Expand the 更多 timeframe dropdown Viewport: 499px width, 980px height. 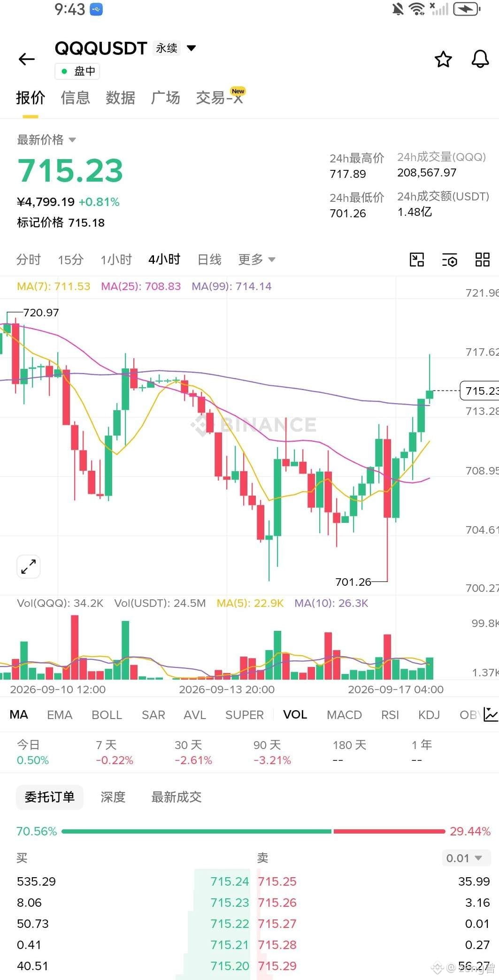(x=257, y=260)
